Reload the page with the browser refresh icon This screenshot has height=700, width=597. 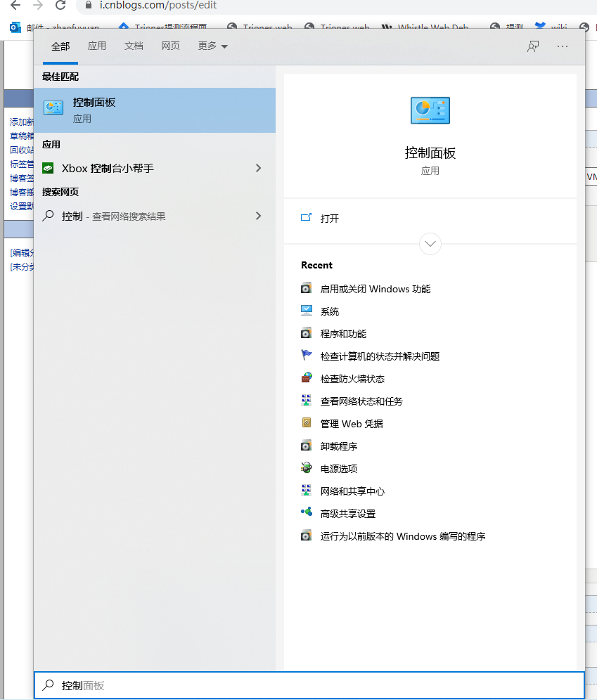[60, 6]
